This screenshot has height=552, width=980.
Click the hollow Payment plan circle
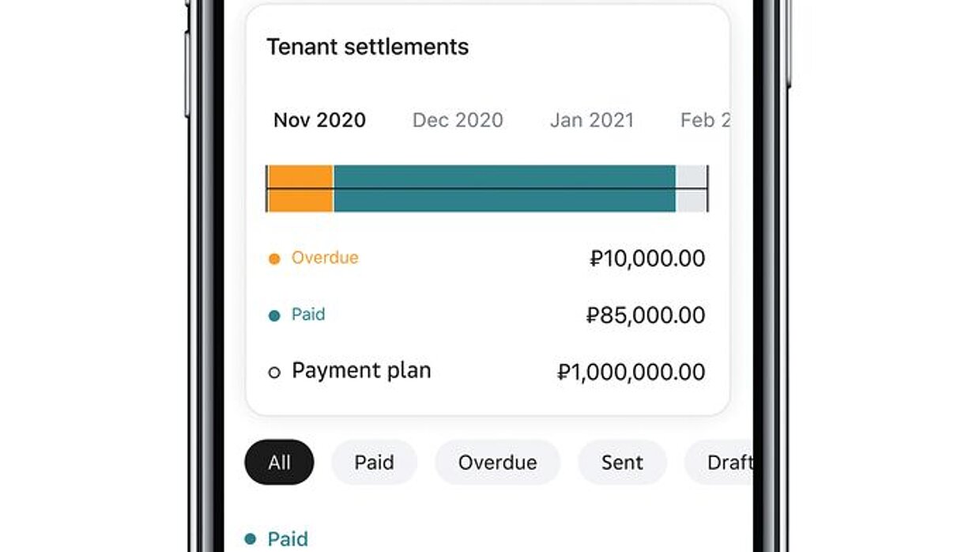point(274,372)
